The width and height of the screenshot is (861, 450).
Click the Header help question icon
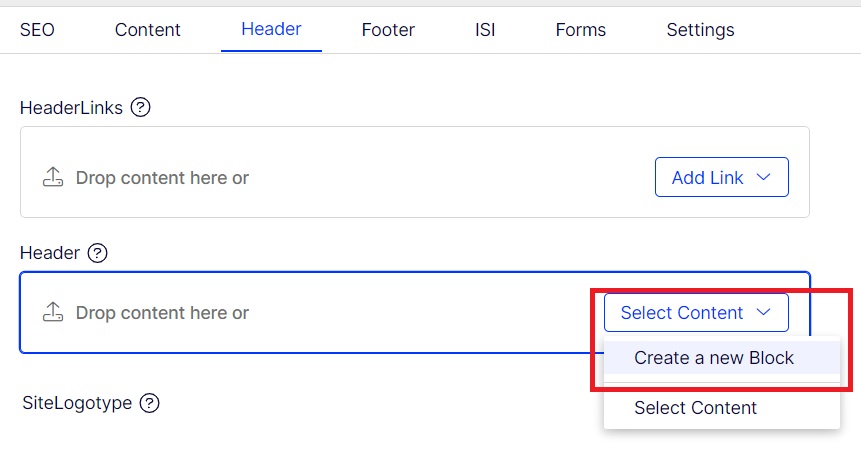97,253
